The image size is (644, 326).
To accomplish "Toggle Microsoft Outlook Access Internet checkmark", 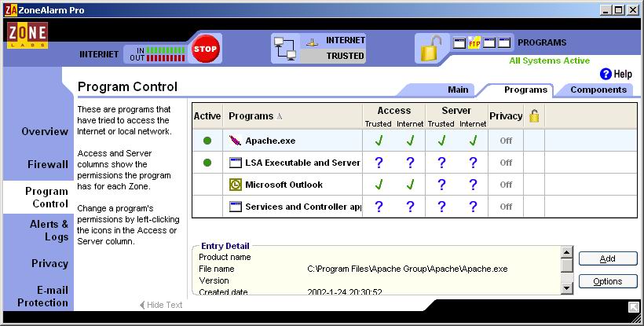I will pos(410,185).
